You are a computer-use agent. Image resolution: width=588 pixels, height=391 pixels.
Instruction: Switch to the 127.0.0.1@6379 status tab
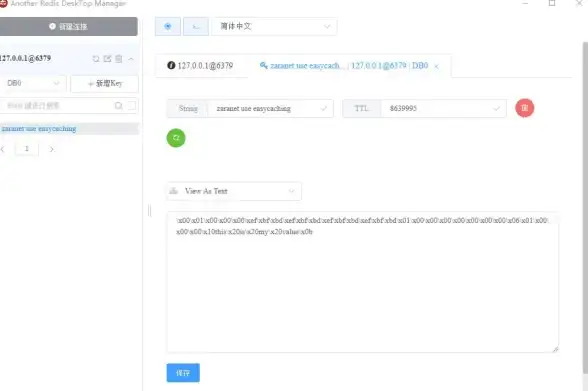[201, 66]
